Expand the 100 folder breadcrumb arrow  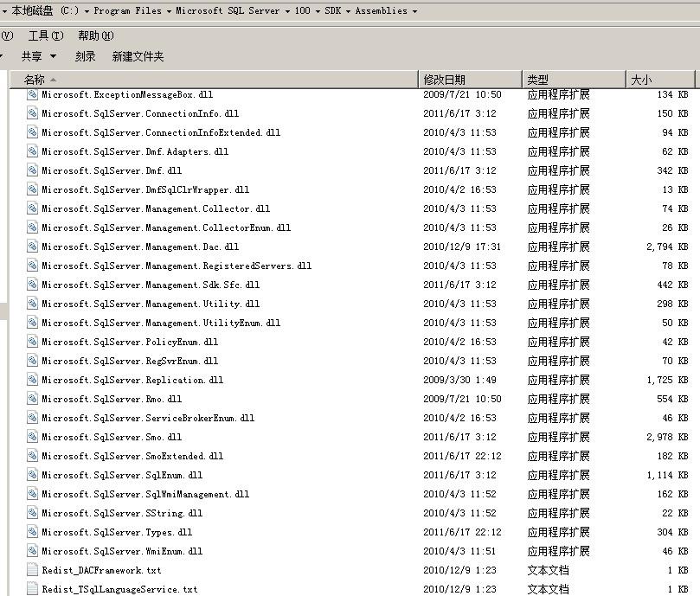tap(318, 11)
